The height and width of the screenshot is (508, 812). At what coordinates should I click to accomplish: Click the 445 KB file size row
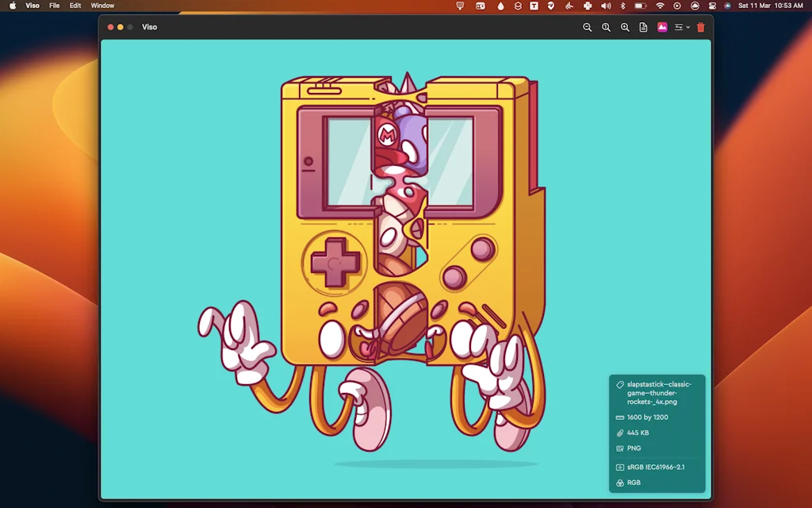(638, 433)
